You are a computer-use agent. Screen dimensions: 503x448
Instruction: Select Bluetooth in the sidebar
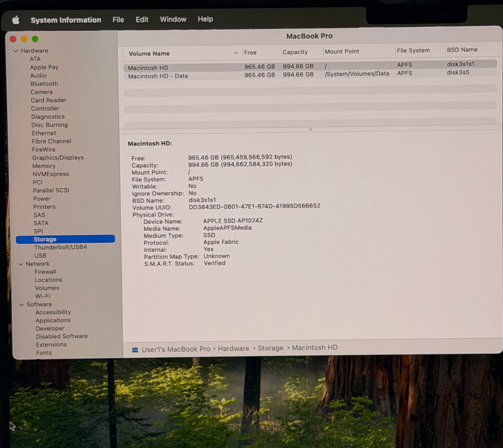click(x=44, y=84)
